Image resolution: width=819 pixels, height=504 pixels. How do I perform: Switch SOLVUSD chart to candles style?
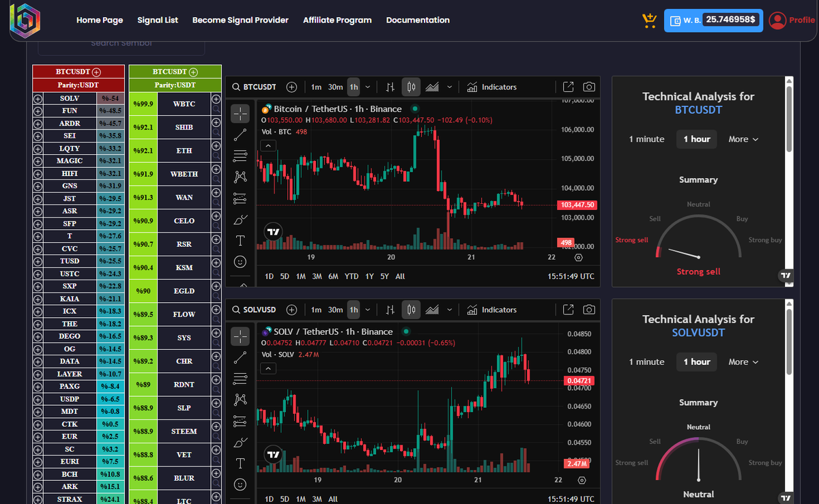point(412,310)
